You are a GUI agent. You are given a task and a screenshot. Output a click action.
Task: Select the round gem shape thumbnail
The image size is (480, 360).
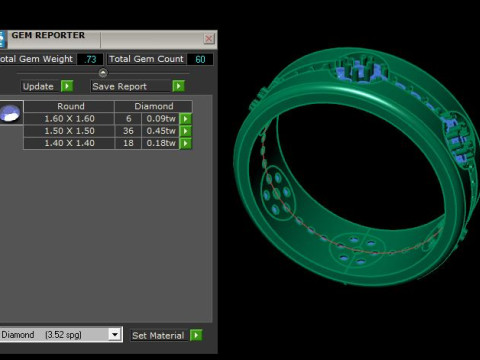11,113
